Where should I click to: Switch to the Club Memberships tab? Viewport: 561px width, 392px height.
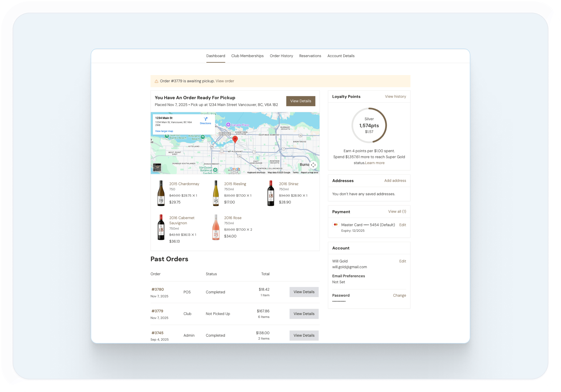click(x=247, y=56)
